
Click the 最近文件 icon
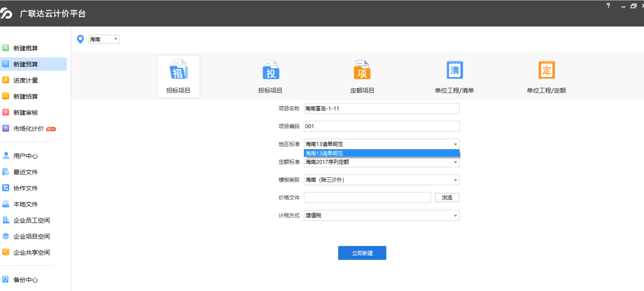point(6,172)
